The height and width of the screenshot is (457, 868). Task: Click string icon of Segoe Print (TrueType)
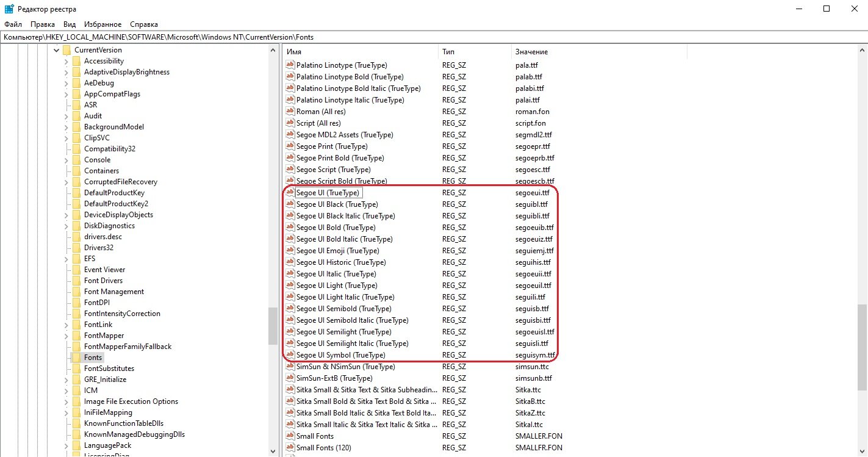coord(290,146)
